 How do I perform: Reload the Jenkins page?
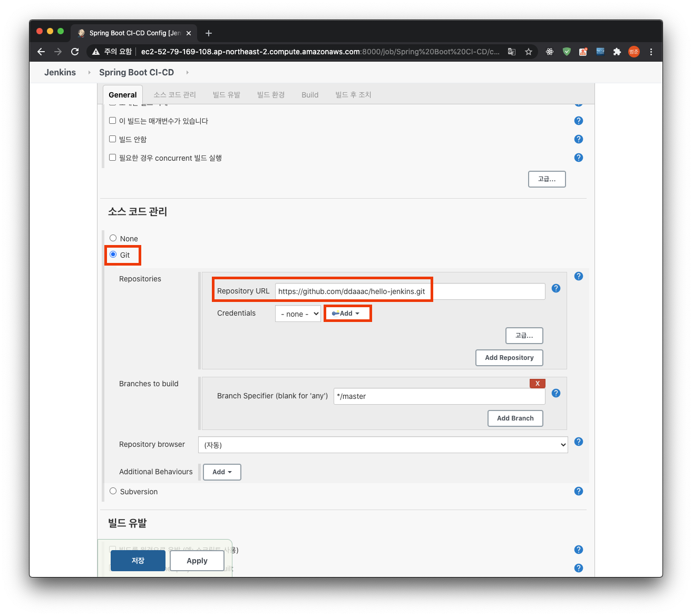click(75, 52)
